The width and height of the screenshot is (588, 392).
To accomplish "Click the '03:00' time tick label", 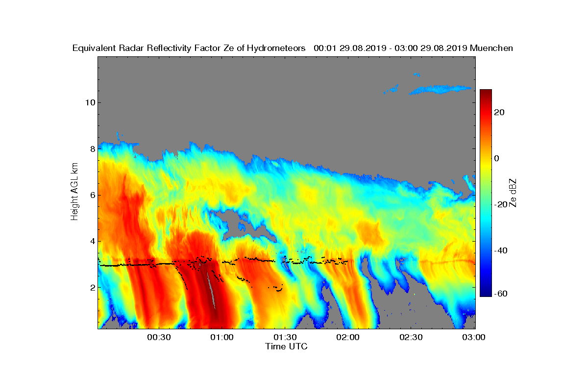I will coord(474,337).
